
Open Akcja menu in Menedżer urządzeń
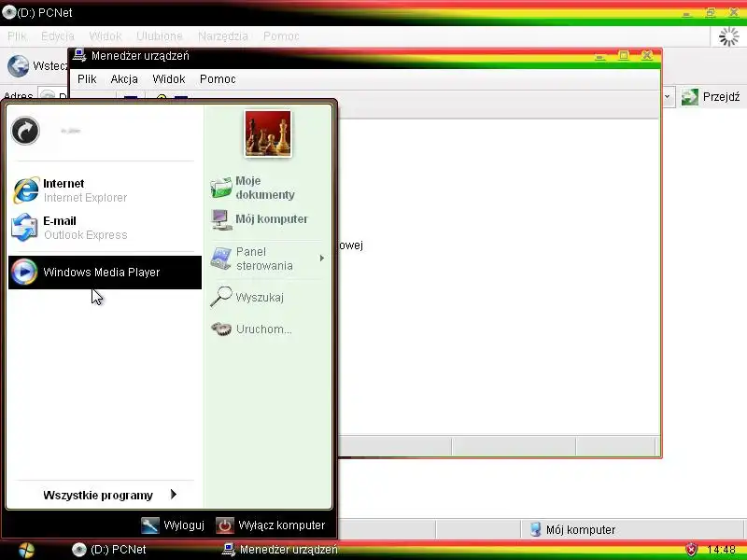124,79
